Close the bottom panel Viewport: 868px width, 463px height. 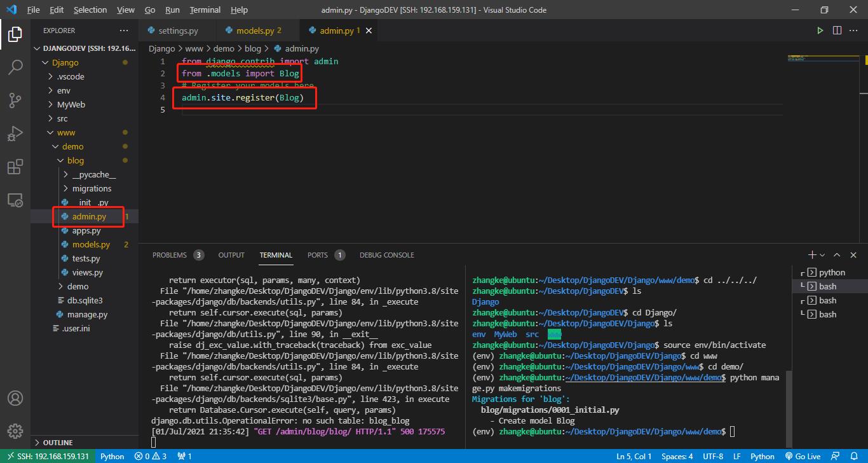point(853,254)
